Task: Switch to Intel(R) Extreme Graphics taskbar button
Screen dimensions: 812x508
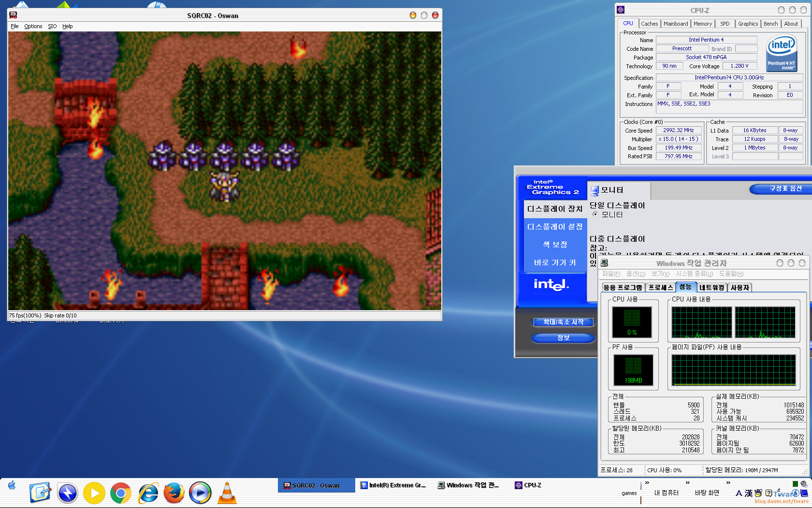Action: point(394,485)
